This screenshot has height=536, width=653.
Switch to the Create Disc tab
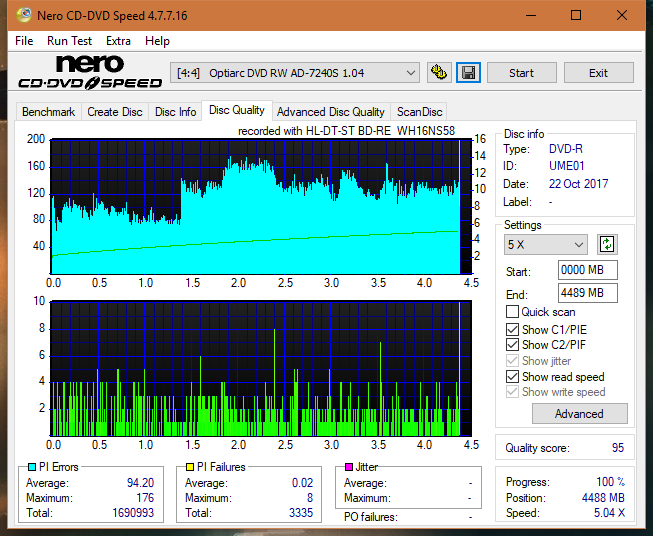tap(115, 112)
